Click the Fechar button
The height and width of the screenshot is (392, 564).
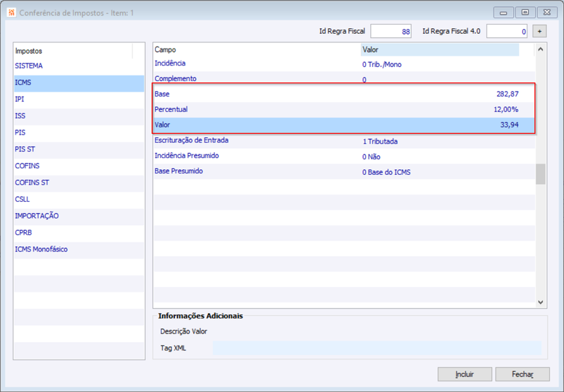tap(522, 374)
